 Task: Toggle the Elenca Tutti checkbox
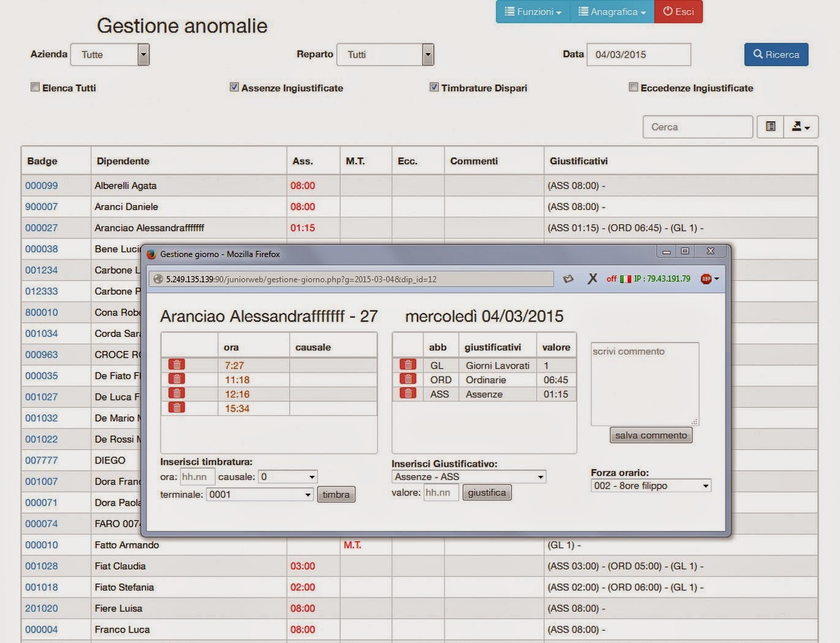coord(35,87)
